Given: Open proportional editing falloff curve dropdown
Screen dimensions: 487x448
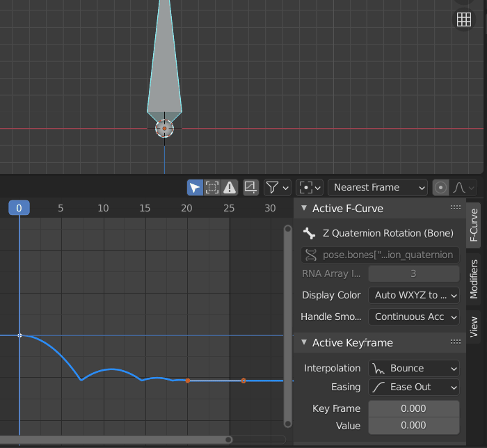Looking at the screenshot, I should coord(463,188).
